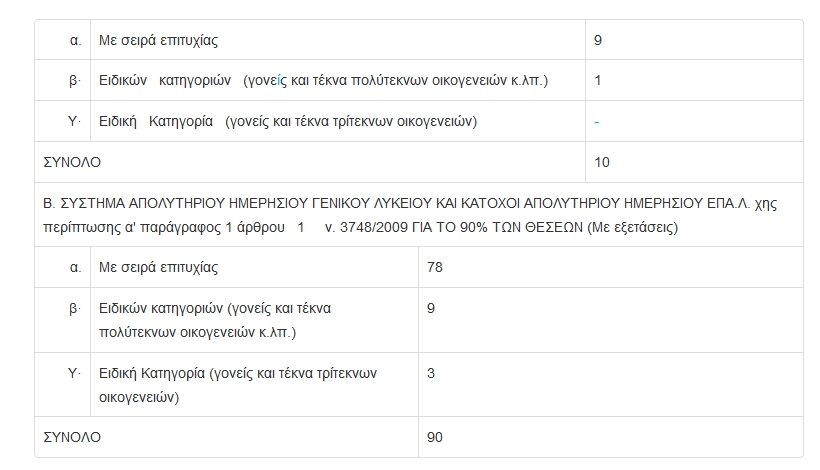Image resolution: width=820 pixels, height=470 pixels.
Task: Click the 'α.' marker beside value 78
Action: tap(74, 267)
